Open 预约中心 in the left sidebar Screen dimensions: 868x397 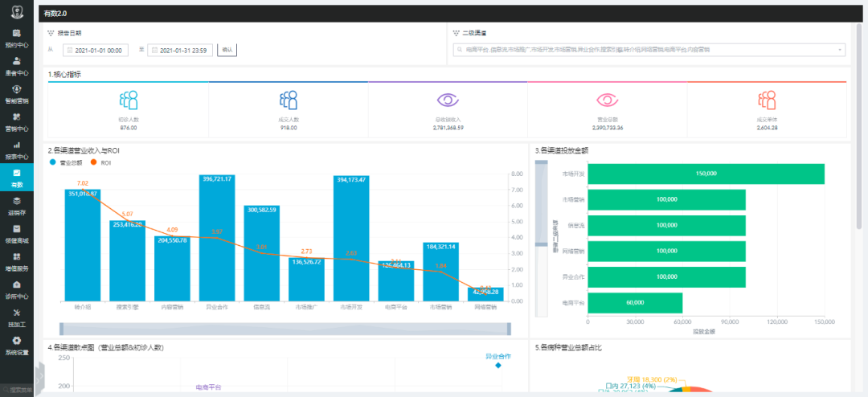click(17, 38)
